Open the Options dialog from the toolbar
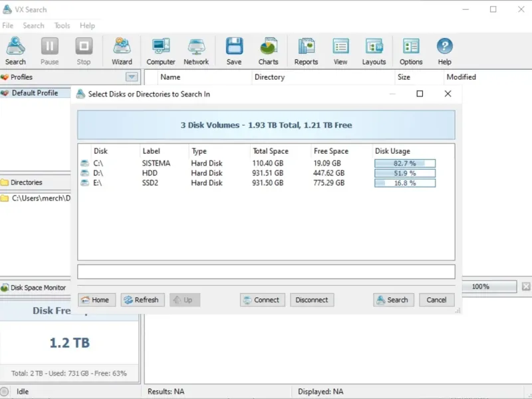Viewport: 532px width, 399px height. coord(411,51)
